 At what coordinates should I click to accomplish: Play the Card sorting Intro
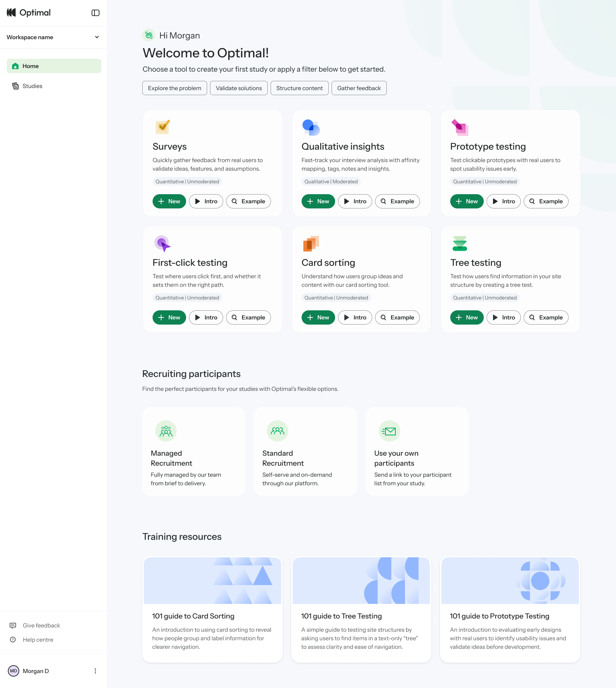355,317
